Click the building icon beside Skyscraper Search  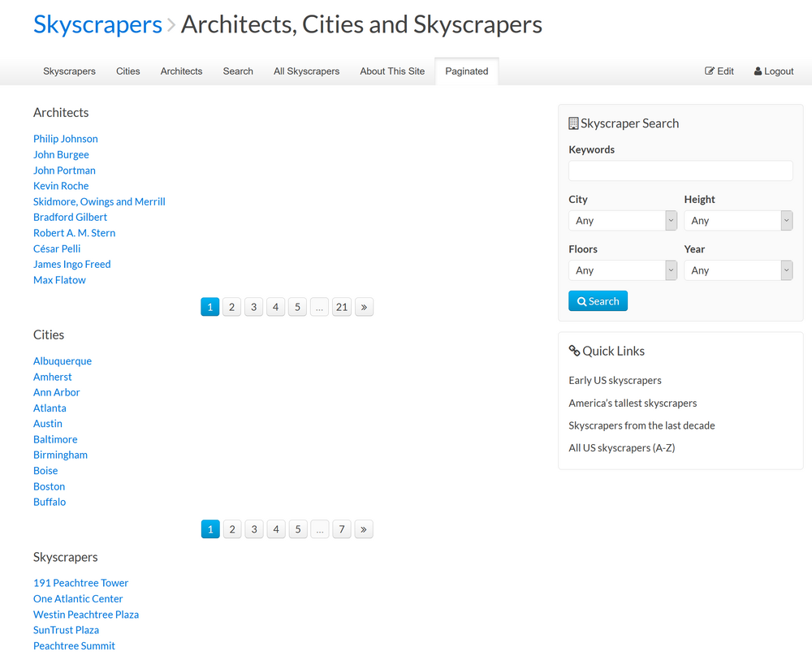(573, 123)
